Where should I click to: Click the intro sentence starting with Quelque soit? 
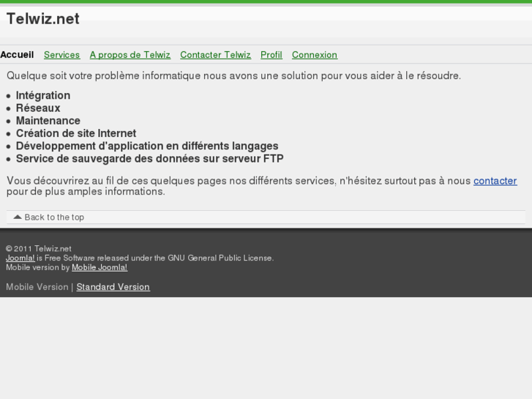(x=233, y=75)
